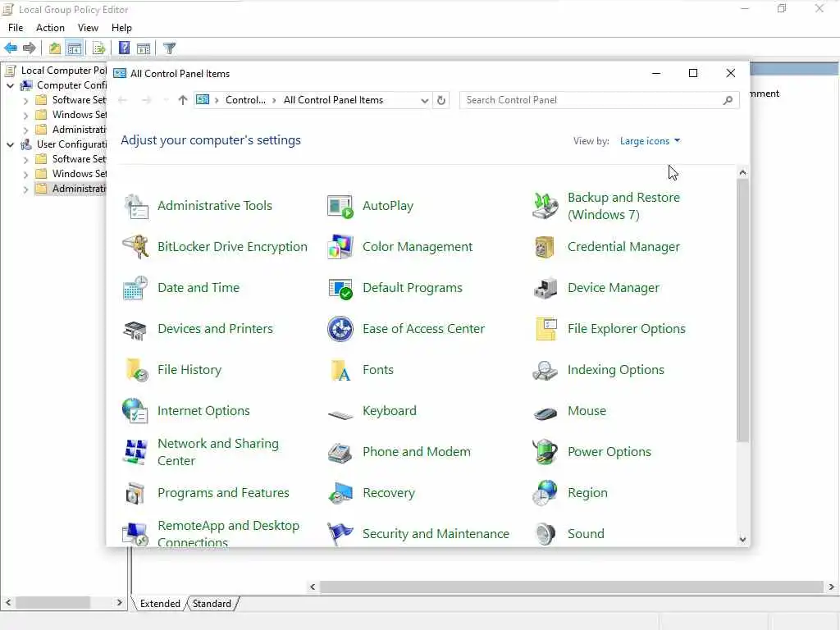Open the Keyboard icon
840x630 pixels.
pos(340,413)
